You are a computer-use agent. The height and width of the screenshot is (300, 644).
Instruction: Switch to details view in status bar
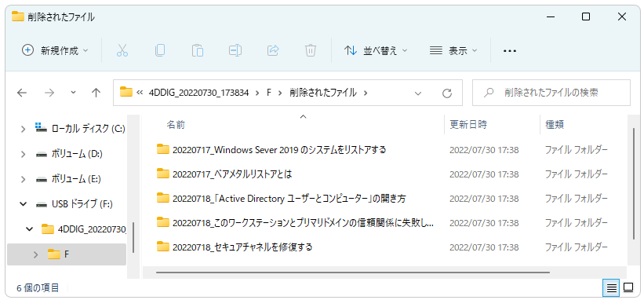point(612,288)
